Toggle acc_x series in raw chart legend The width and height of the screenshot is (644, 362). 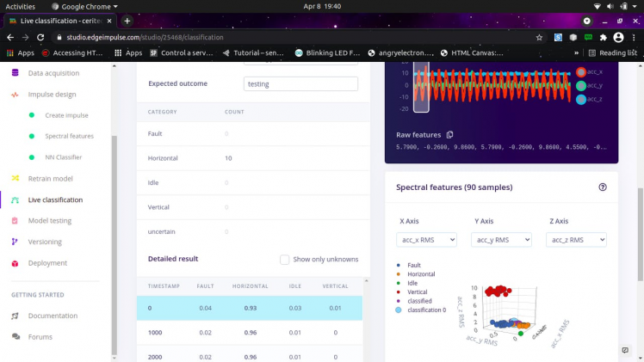[x=590, y=71]
